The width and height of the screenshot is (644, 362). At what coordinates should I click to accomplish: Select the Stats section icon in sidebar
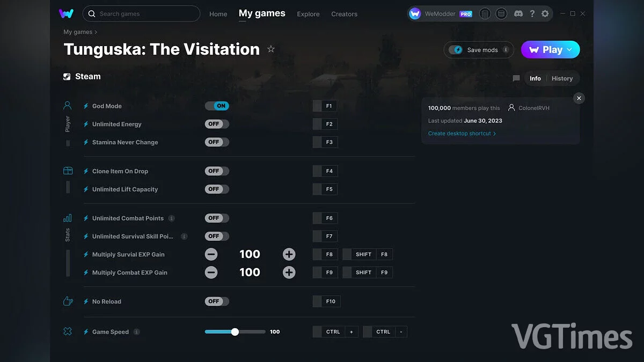point(67,218)
